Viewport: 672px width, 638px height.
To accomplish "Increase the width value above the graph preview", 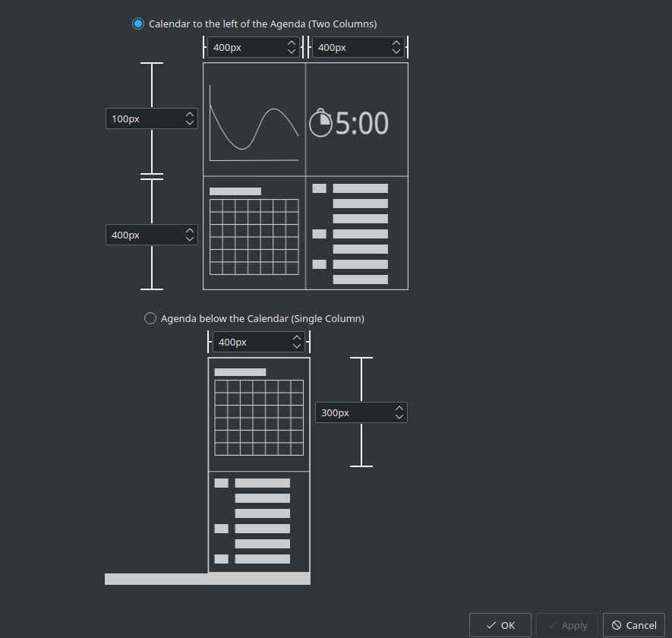I will 292,43.
